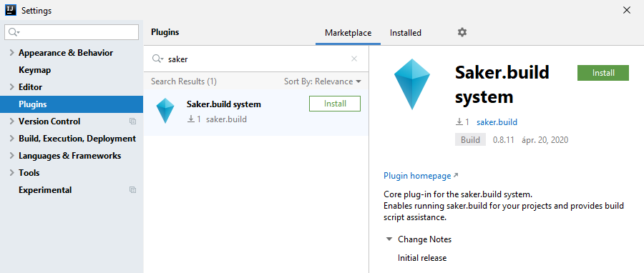The image size is (644, 273).
Task: Click the green Install button in the details pane
Action: tap(603, 73)
